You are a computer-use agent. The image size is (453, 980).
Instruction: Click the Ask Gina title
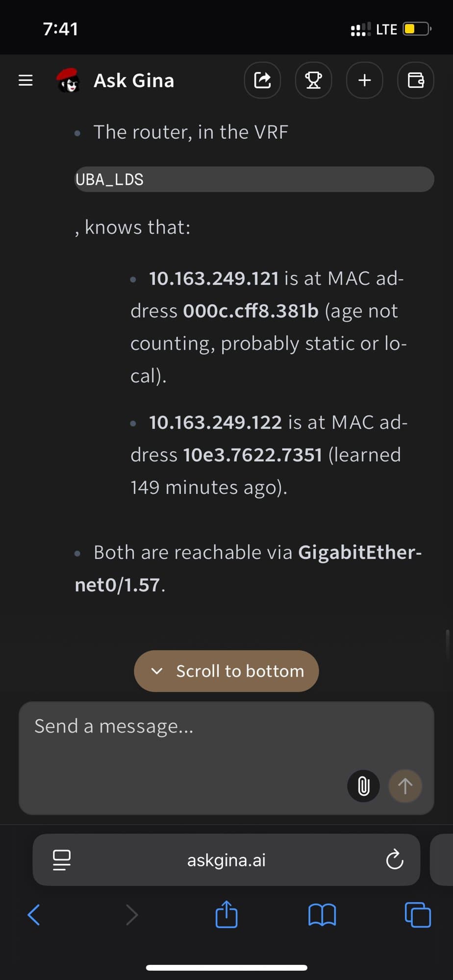(134, 80)
